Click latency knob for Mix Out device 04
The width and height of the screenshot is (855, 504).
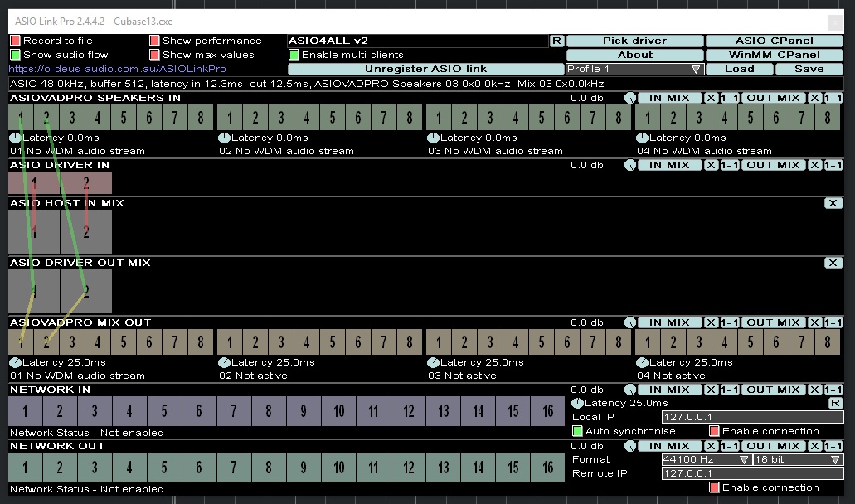click(643, 362)
